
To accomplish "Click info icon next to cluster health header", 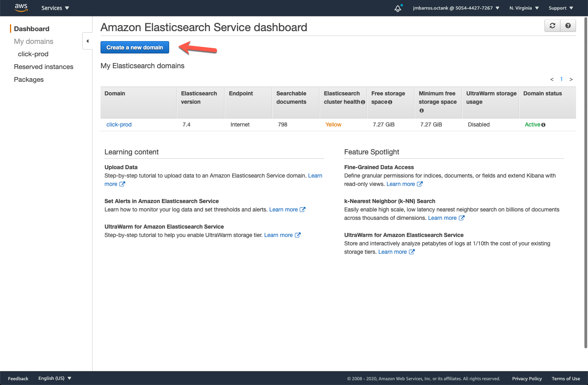I will (363, 102).
